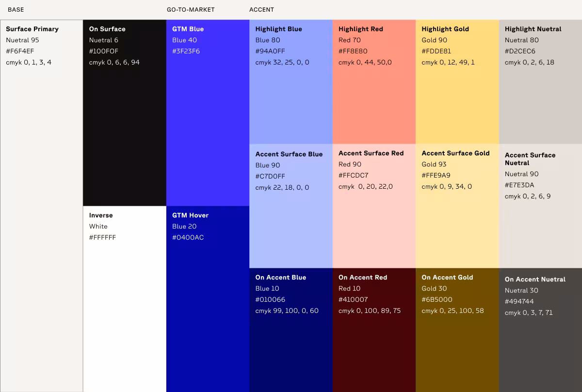Click the hex code #FFFFFF
The width and height of the screenshot is (582, 392).
point(102,237)
